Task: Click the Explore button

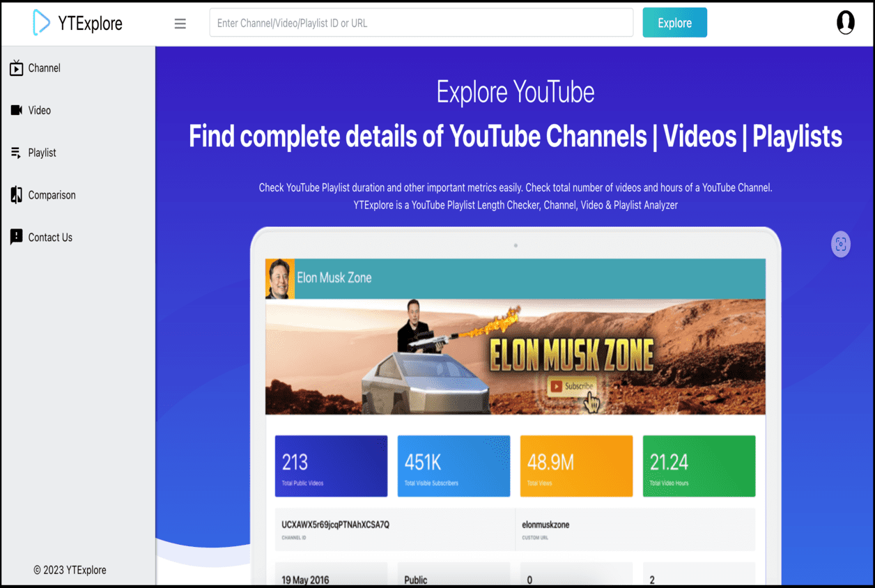Action: pyautogui.click(x=674, y=23)
